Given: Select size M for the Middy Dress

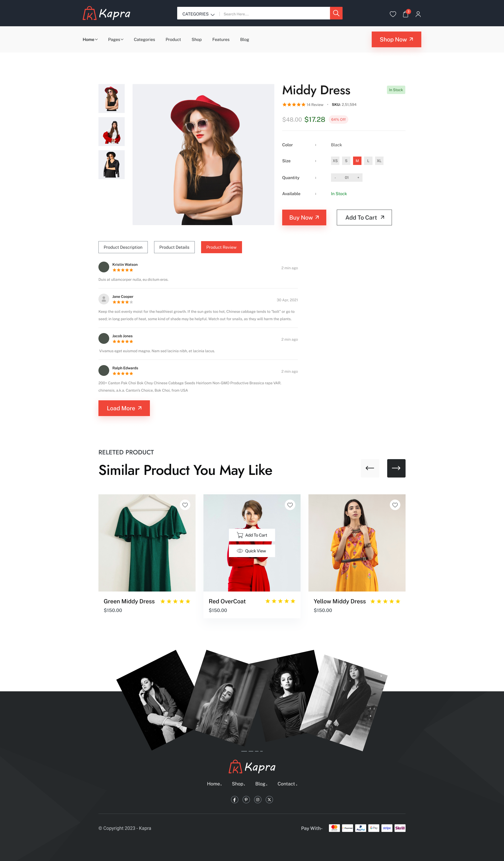Looking at the screenshot, I should 357,161.
